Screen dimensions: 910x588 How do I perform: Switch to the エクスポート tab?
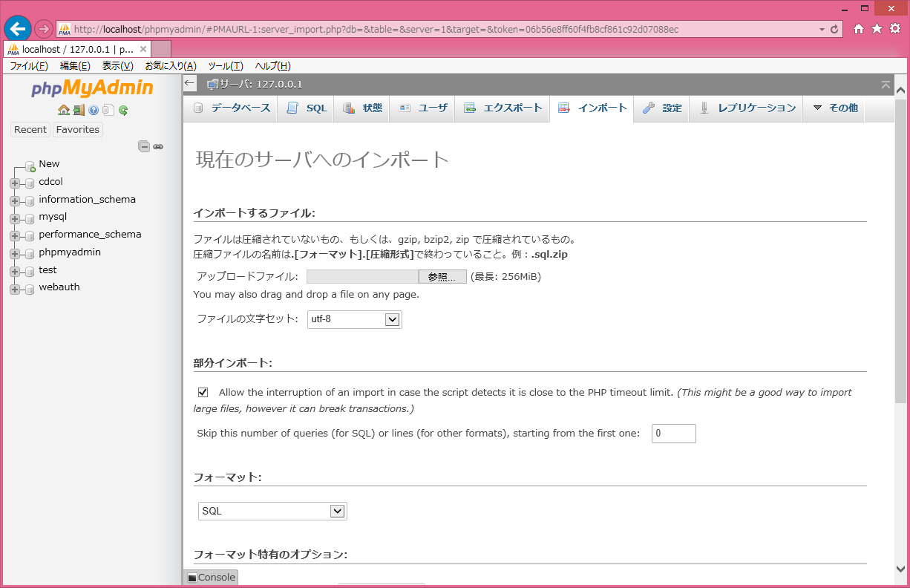(x=503, y=108)
